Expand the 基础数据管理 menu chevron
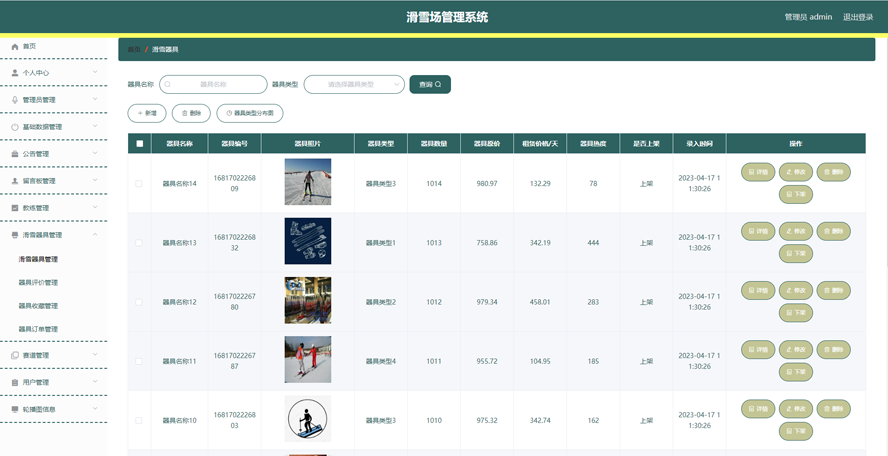The height and width of the screenshot is (456, 888). point(95,126)
